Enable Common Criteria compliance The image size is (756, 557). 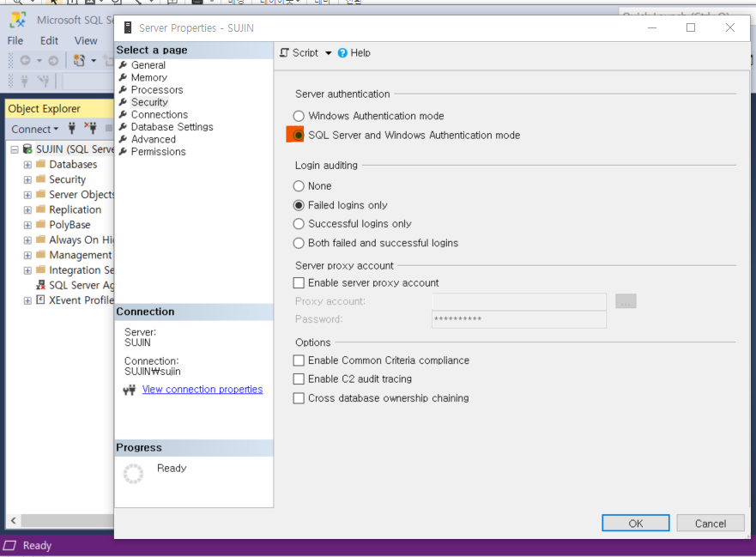click(299, 360)
